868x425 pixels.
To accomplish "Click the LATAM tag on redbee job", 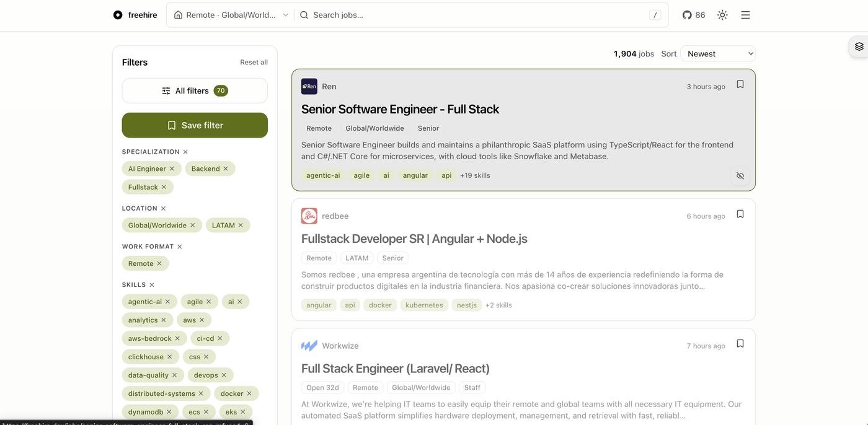I will click(357, 258).
